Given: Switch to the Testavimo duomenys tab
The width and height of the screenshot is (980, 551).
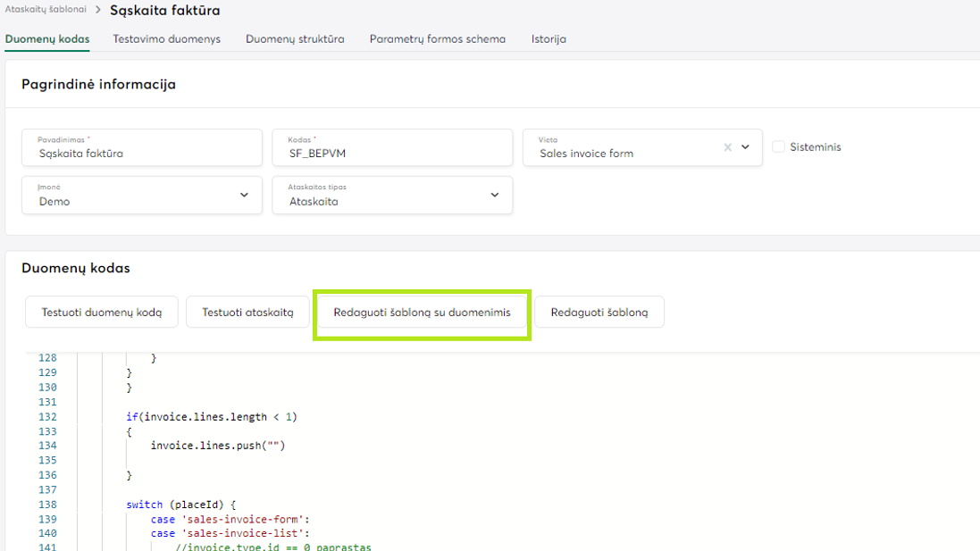Looking at the screenshot, I should (166, 39).
